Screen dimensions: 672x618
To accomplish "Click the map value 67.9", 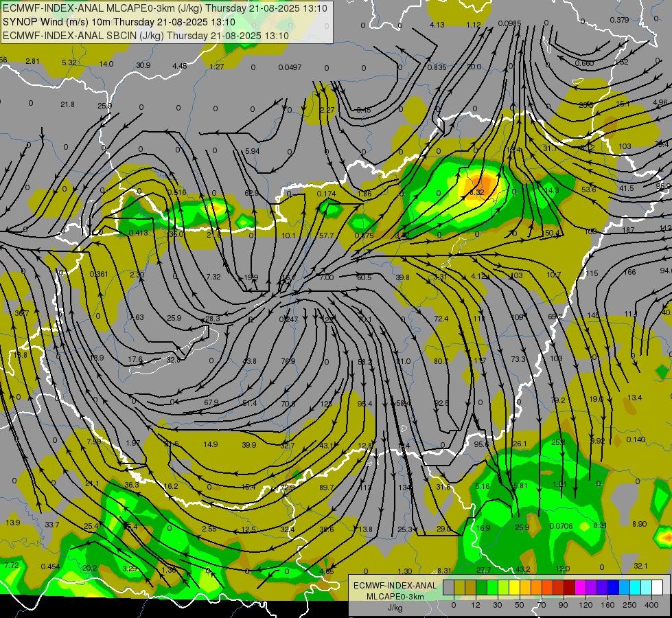I will (211, 402).
